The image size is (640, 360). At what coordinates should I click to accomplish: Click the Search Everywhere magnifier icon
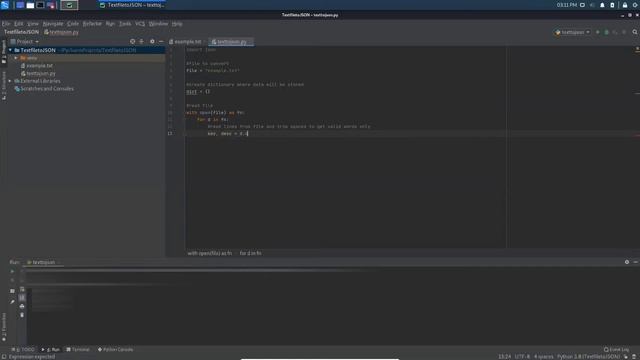click(x=635, y=32)
